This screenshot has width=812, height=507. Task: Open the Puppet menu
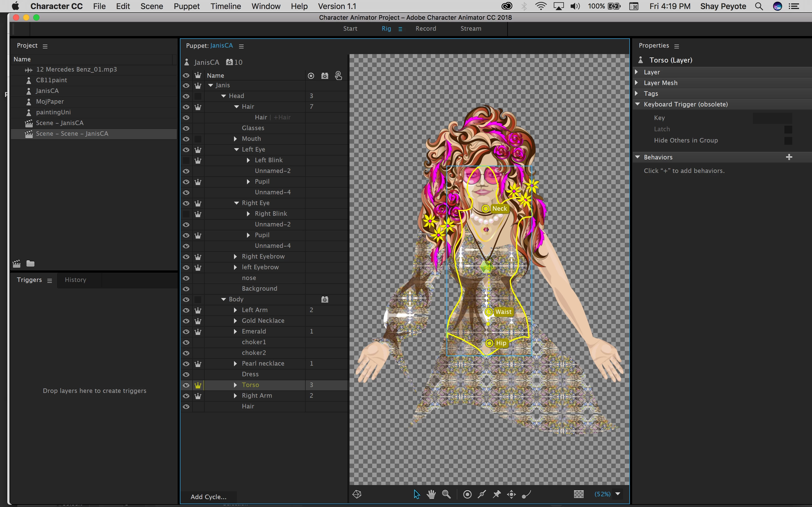click(186, 6)
